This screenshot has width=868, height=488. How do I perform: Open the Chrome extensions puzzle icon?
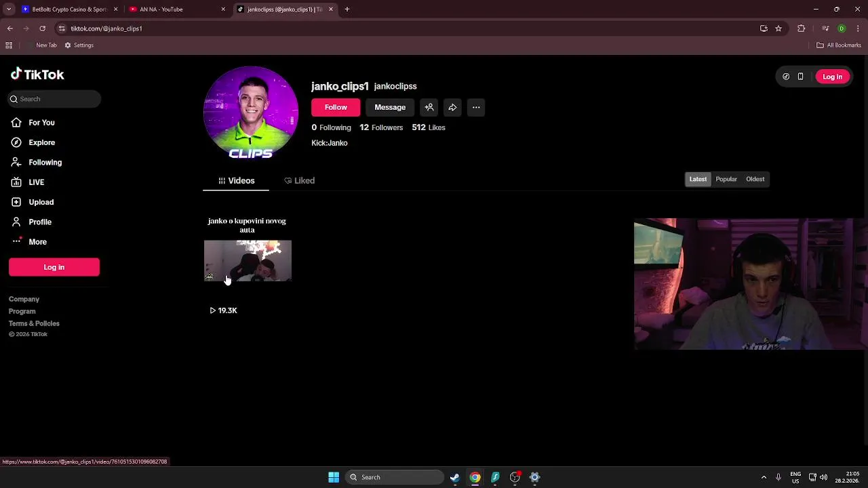pos(802,28)
